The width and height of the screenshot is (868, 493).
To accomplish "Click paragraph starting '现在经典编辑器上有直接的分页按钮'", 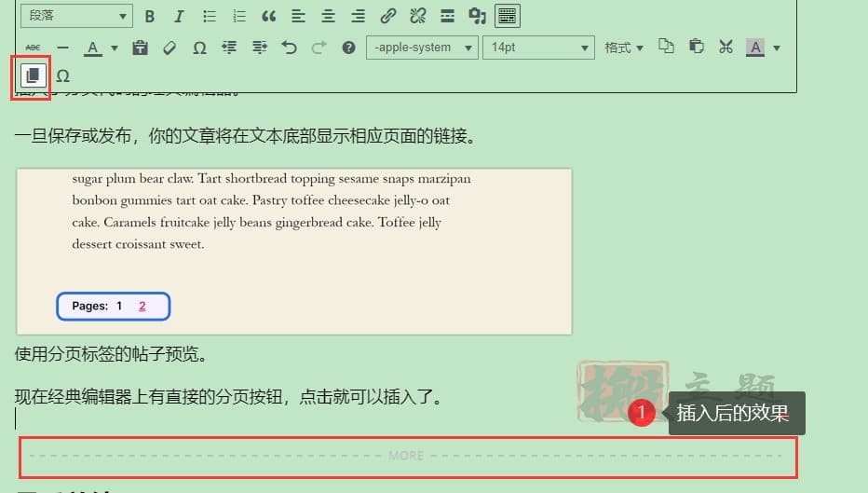I will point(228,397).
